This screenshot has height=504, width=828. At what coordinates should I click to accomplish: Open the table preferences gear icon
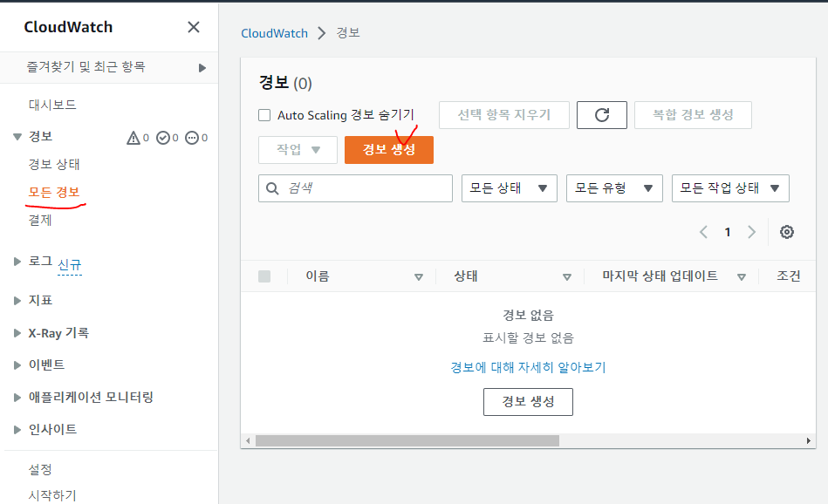point(787,232)
